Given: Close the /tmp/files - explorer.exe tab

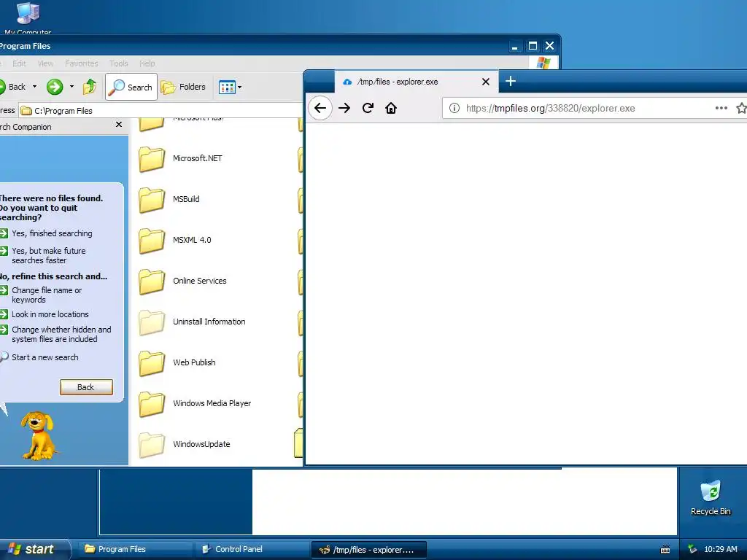Looking at the screenshot, I should (x=485, y=82).
